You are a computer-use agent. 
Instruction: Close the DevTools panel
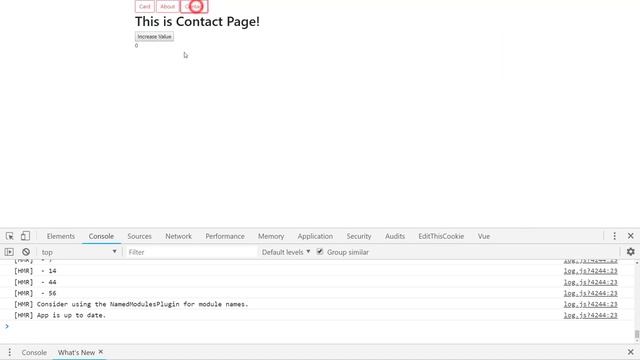click(631, 236)
